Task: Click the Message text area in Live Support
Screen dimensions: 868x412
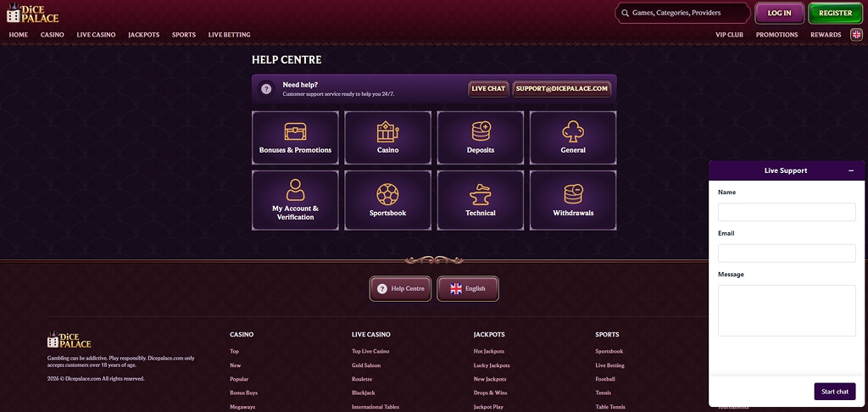Action: pos(787,310)
